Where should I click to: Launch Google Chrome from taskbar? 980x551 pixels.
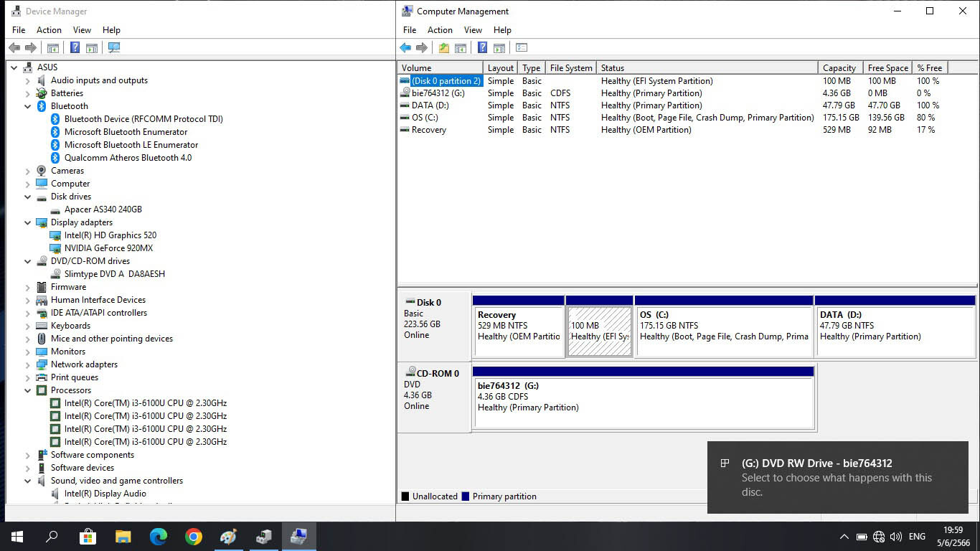[193, 536]
